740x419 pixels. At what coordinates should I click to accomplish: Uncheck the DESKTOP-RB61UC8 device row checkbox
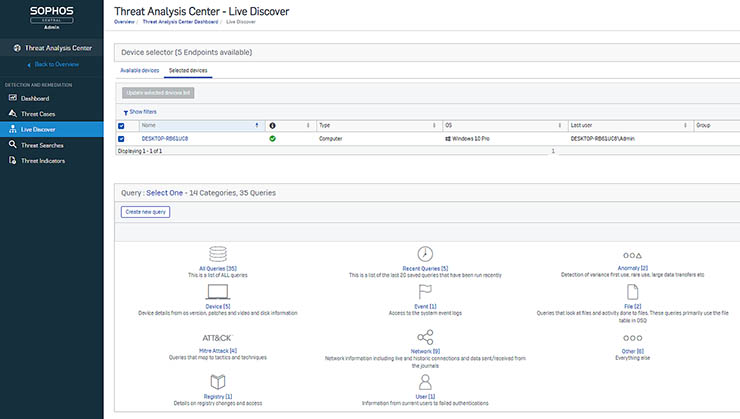pyautogui.click(x=122, y=139)
